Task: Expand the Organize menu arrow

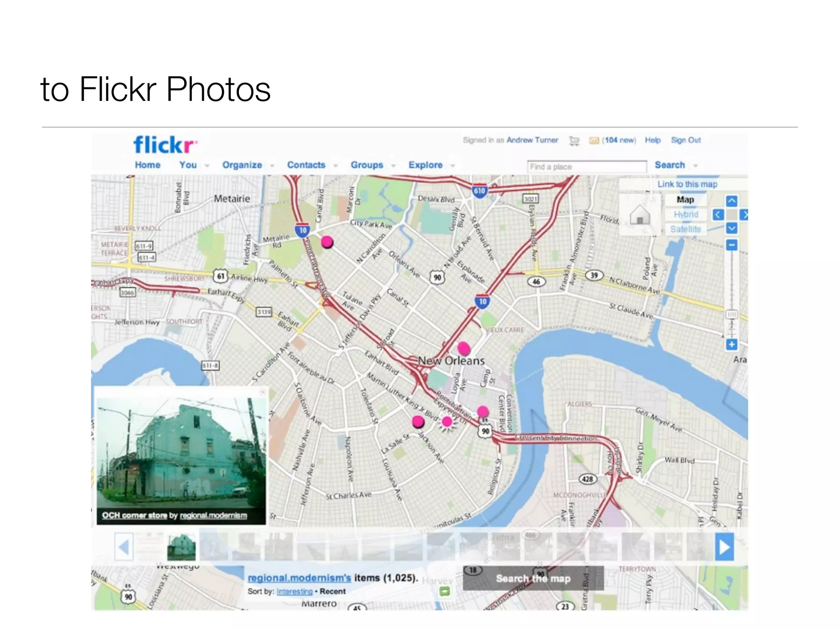Action: click(272, 166)
